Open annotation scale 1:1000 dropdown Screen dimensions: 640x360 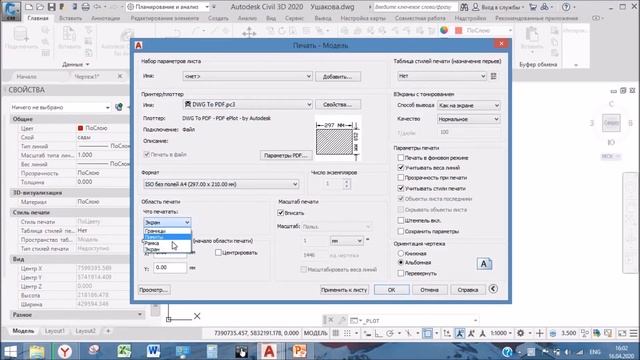coord(501,333)
